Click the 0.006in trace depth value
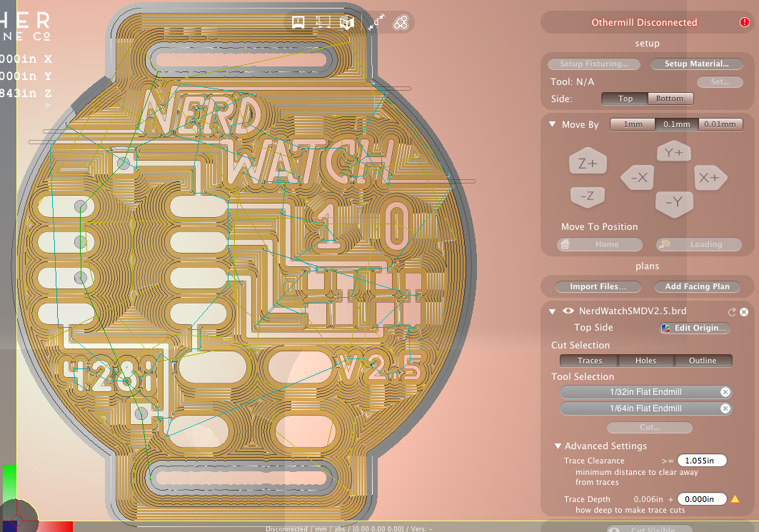Image resolution: width=759 pixels, height=532 pixels. pyautogui.click(x=648, y=499)
